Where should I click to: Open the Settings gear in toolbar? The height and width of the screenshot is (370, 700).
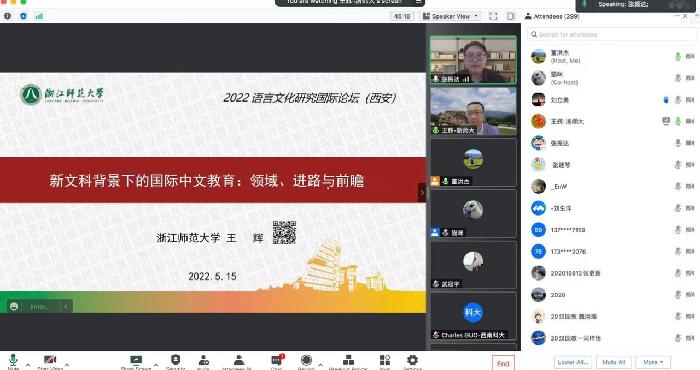coord(412,360)
